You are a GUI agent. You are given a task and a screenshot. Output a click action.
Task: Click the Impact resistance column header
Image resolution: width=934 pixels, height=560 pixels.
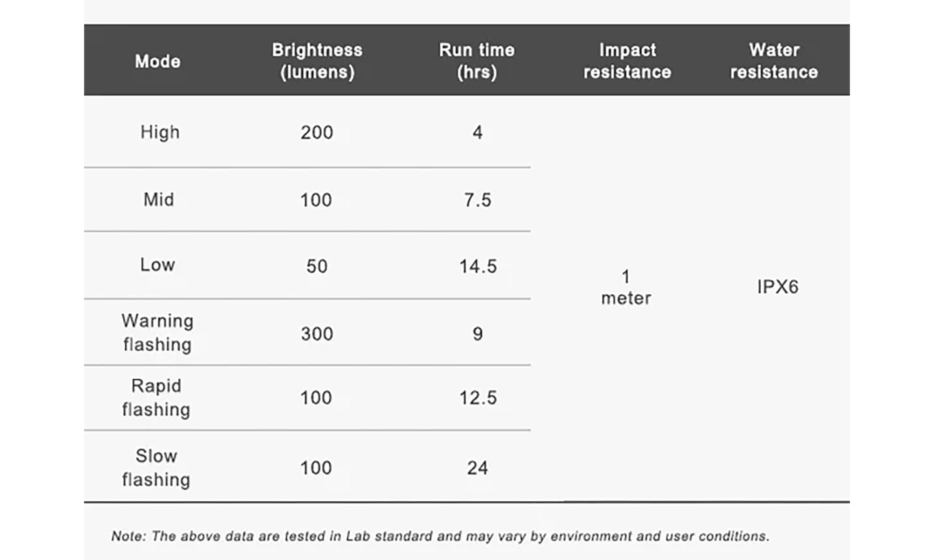627,61
